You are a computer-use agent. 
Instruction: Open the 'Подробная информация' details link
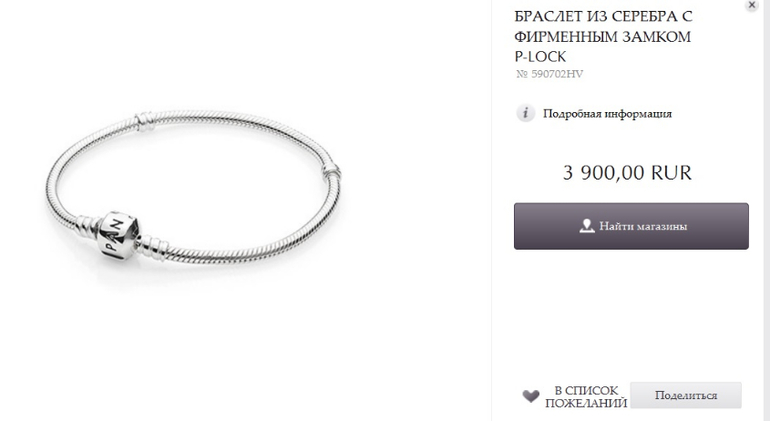point(607,114)
